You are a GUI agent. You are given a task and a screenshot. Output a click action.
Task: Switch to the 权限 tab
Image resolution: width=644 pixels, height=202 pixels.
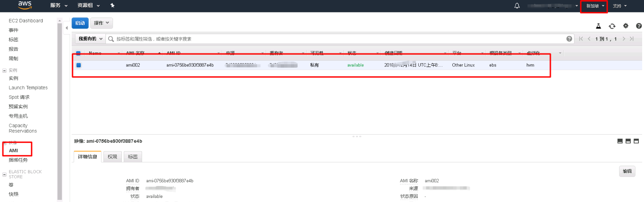[112, 157]
